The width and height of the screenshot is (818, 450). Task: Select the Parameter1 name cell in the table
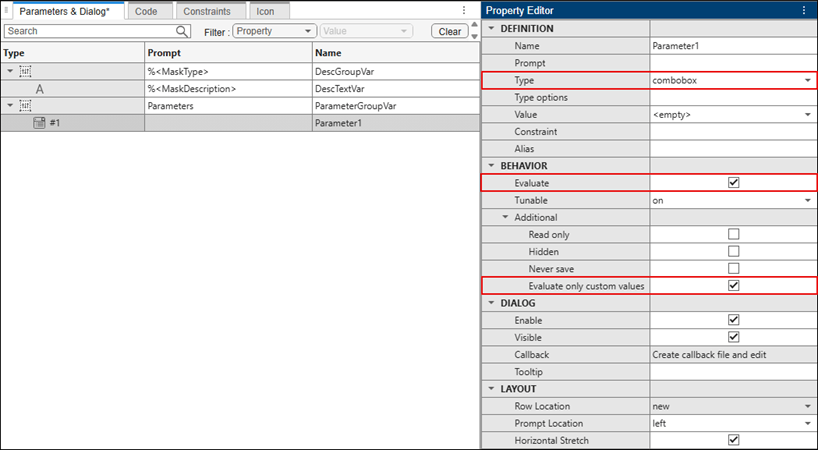click(x=396, y=123)
